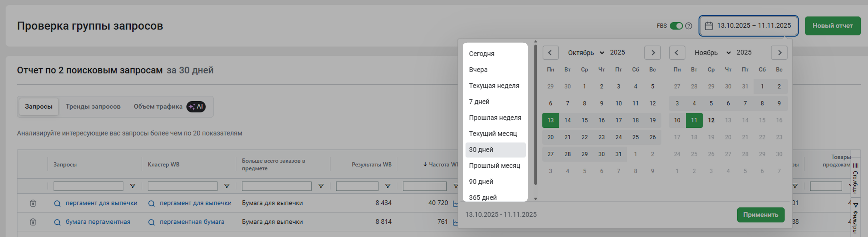Open filter icon for Кластер WB column
This screenshot has height=237, width=868.
pyautogui.click(x=227, y=186)
